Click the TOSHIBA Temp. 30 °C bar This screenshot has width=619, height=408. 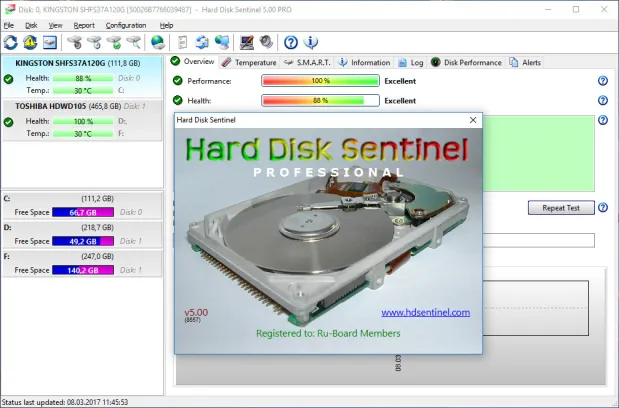[83, 134]
